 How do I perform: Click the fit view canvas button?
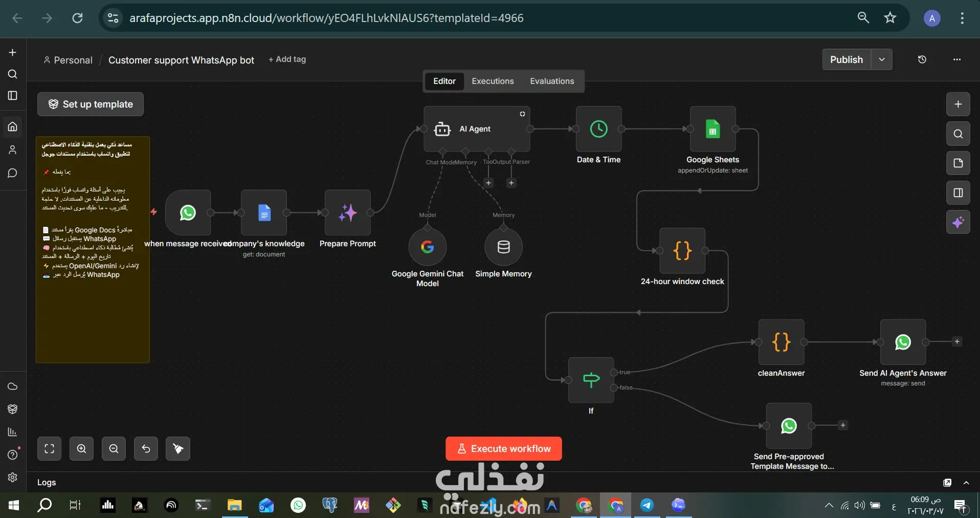(x=50, y=449)
